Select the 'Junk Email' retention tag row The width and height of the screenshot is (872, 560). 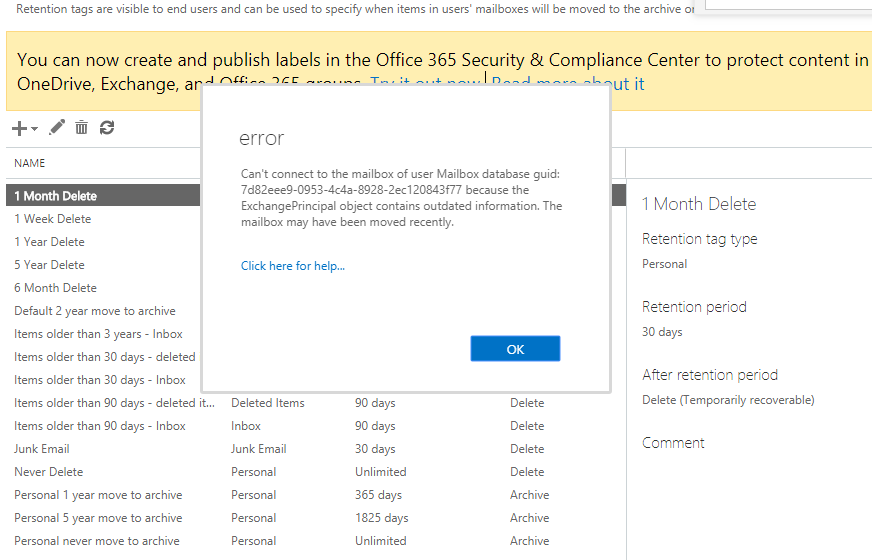click(x=42, y=449)
